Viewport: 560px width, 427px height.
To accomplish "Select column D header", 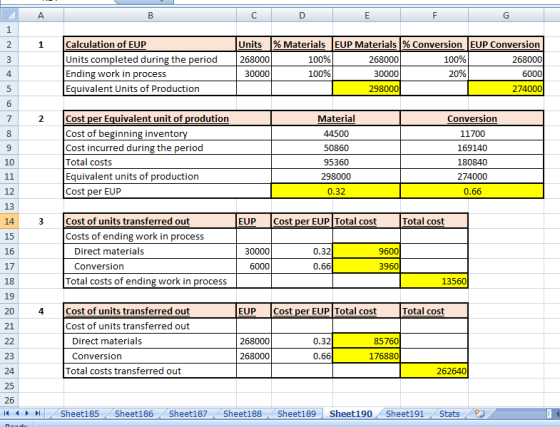I will click(x=302, y=15).
